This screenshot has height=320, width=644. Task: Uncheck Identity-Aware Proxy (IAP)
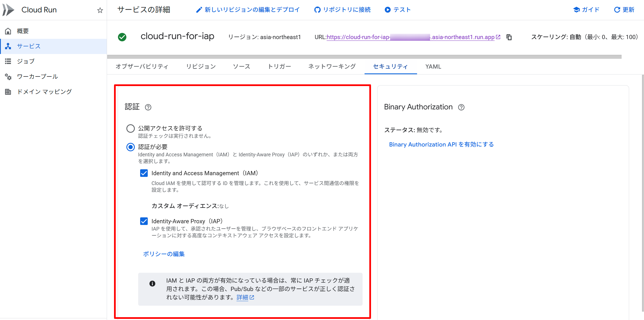pos(144,221)
